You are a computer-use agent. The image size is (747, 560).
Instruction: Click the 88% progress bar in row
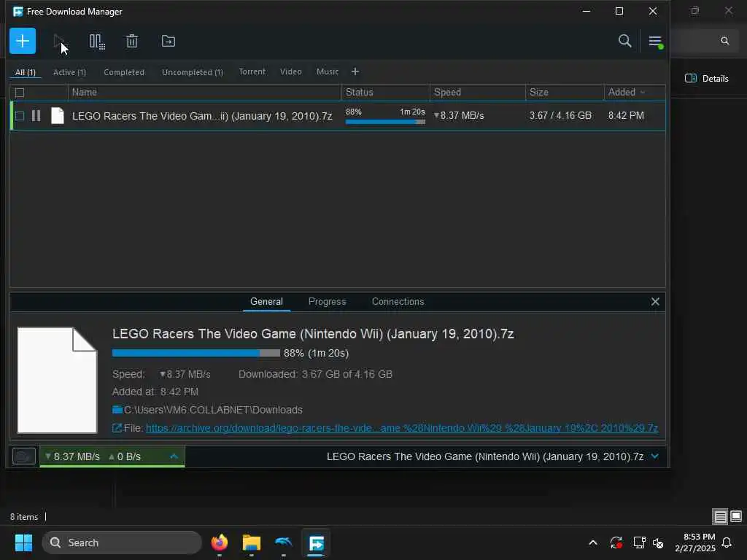(x=385, y=122)
